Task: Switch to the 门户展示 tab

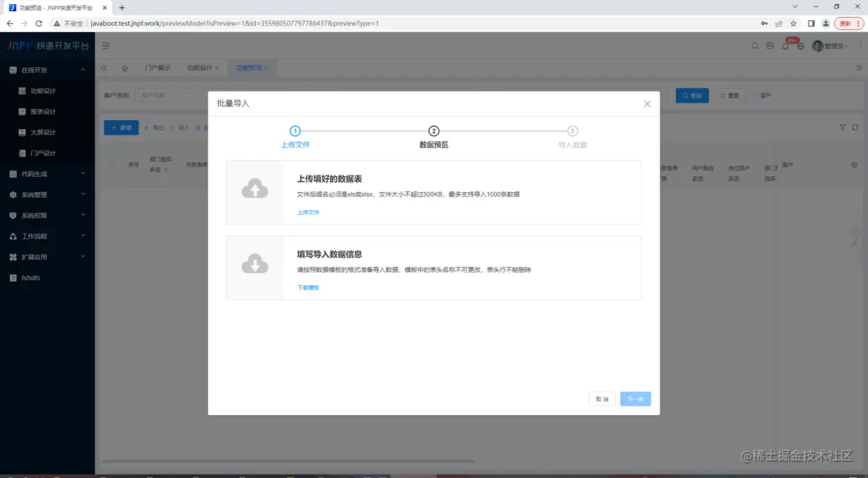Action: click(x=157, y=68)
